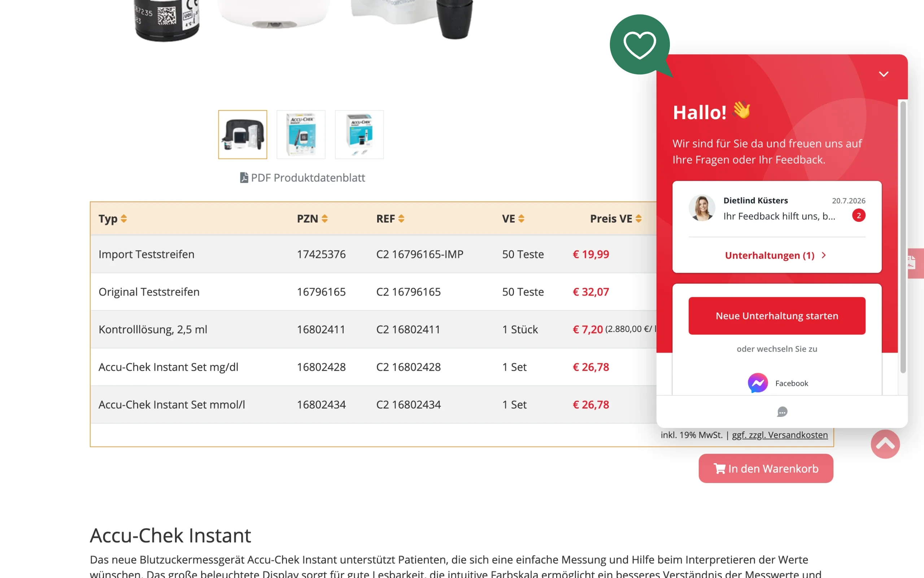
Task: Click REF C2 16802411 cell
Action: pyautogui.click(x=409, y=329)
